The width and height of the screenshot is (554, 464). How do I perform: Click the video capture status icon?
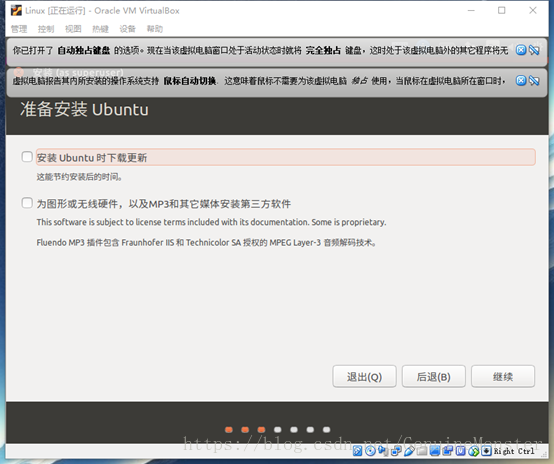click(x=448, y=451)
